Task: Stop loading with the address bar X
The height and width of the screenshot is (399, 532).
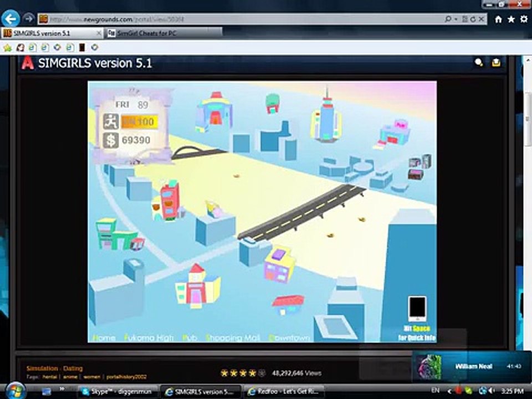Action: 481,19
